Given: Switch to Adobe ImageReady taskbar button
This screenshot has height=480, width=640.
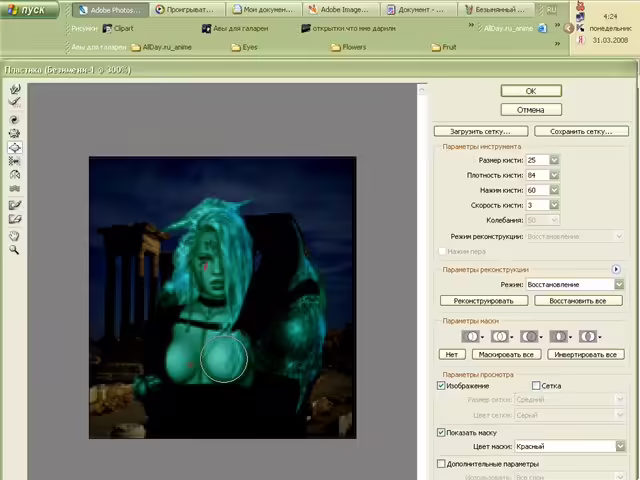Looking at the screenshot, I should click(341, 10).
